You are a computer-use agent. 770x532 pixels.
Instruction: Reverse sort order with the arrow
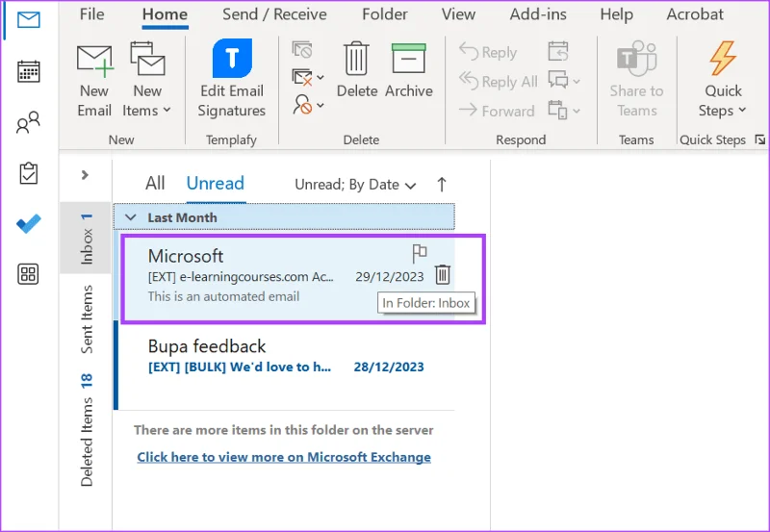[442, 185]
